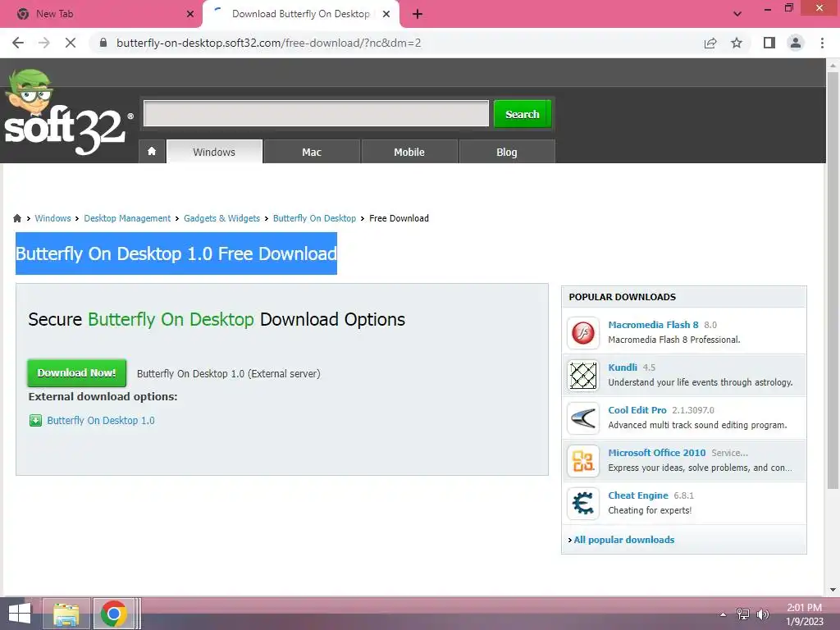Screen dimensions: 840x630
Task: Select the Mac navigation tab
Action: (312, 152)
